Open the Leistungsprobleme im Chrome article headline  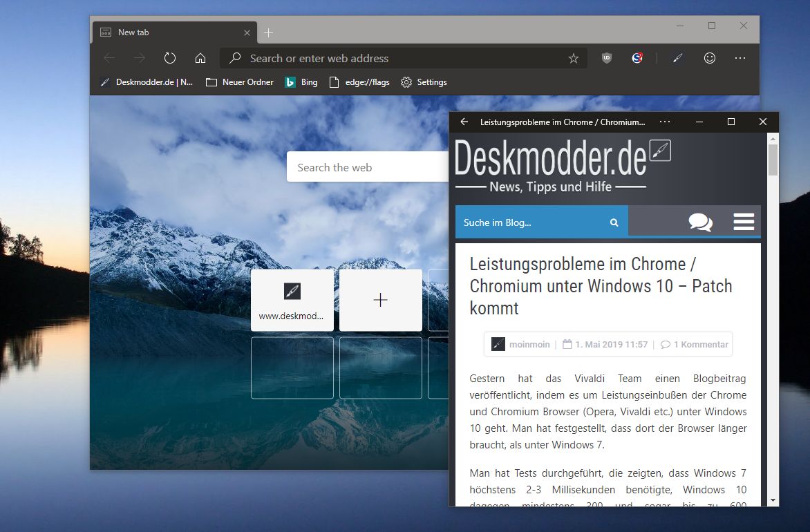(x=601, y=285)
